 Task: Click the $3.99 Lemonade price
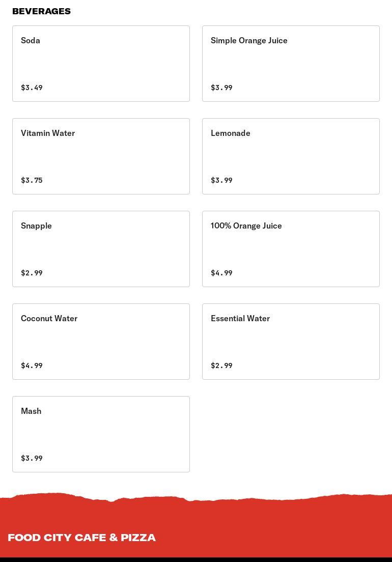coord(221,180)
